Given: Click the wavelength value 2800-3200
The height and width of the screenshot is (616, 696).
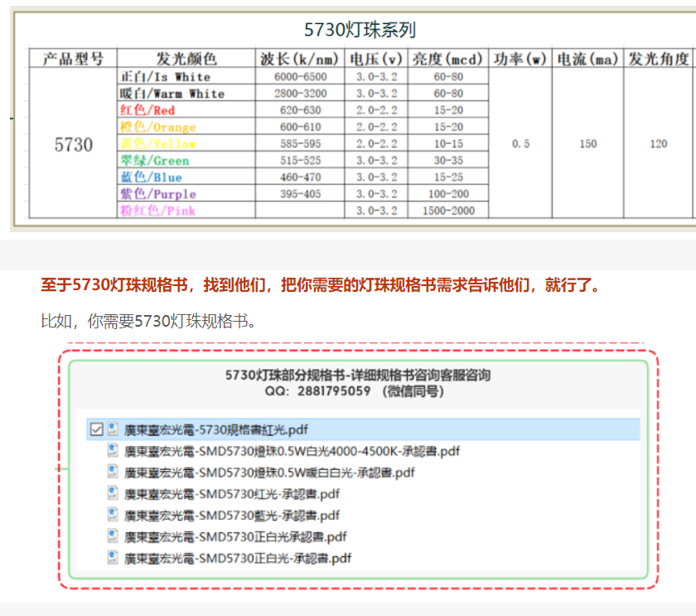Looking at the screenshot, I should (x=301, y=93).
